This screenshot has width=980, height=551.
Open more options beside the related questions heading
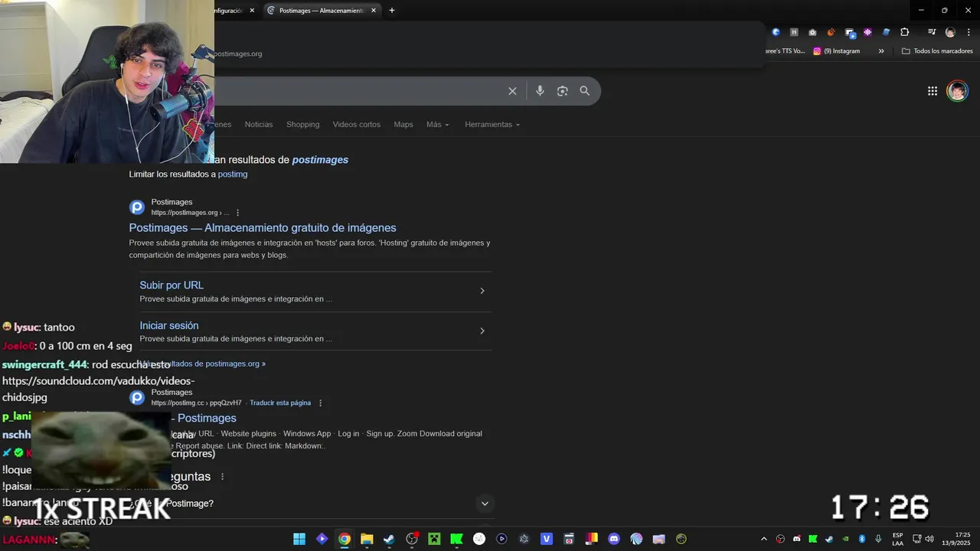pos(223,477)
